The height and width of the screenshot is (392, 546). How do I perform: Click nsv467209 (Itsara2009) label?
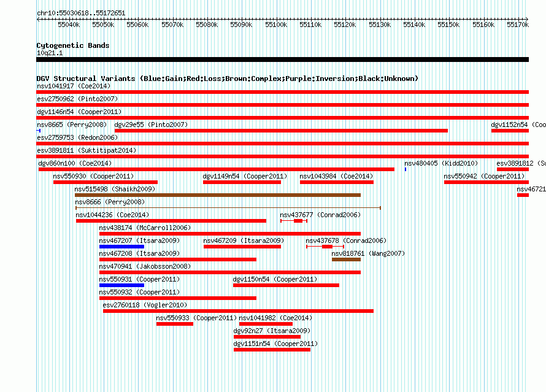coord(244,240)
